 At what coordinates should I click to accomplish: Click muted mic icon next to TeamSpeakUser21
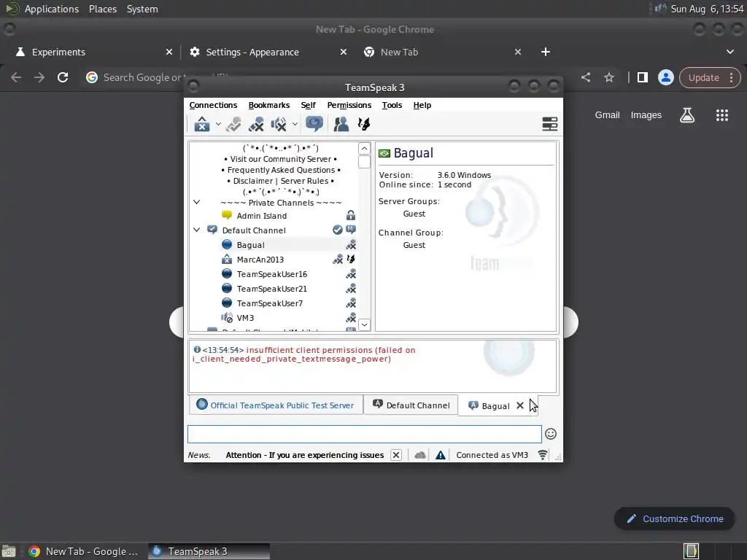(x=351, y=289)
